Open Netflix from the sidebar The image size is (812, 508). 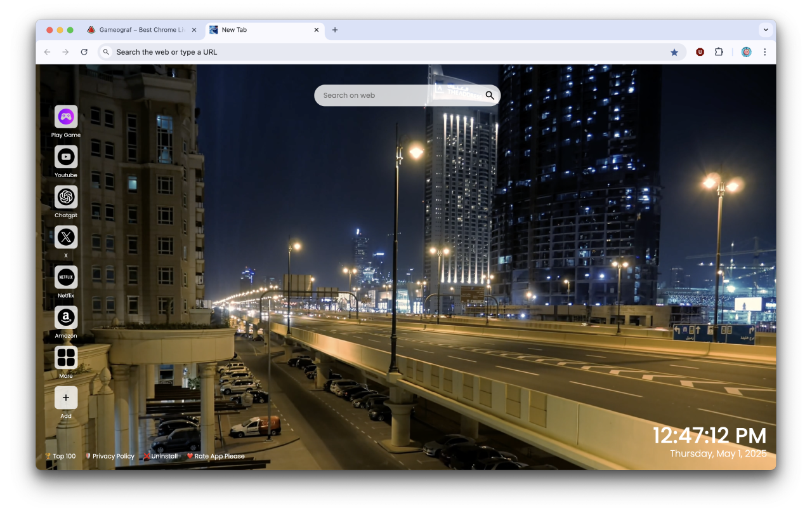point(66,277)
